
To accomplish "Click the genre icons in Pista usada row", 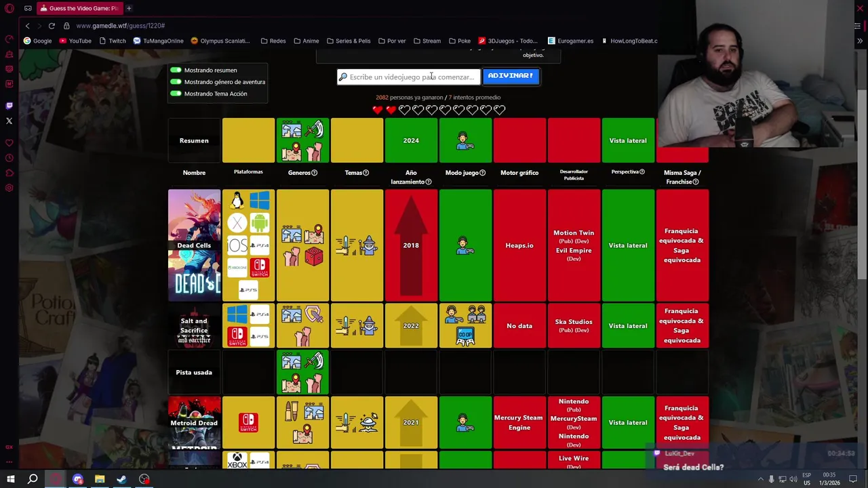I will [302, 372].
